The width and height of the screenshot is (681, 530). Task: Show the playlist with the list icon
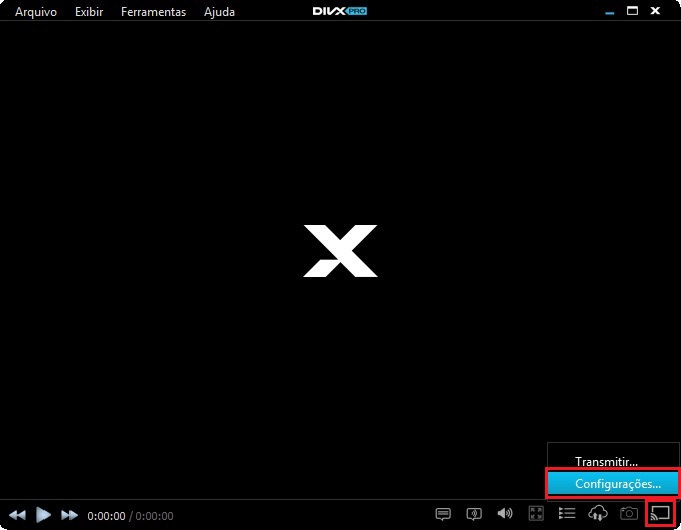point(567,514)
